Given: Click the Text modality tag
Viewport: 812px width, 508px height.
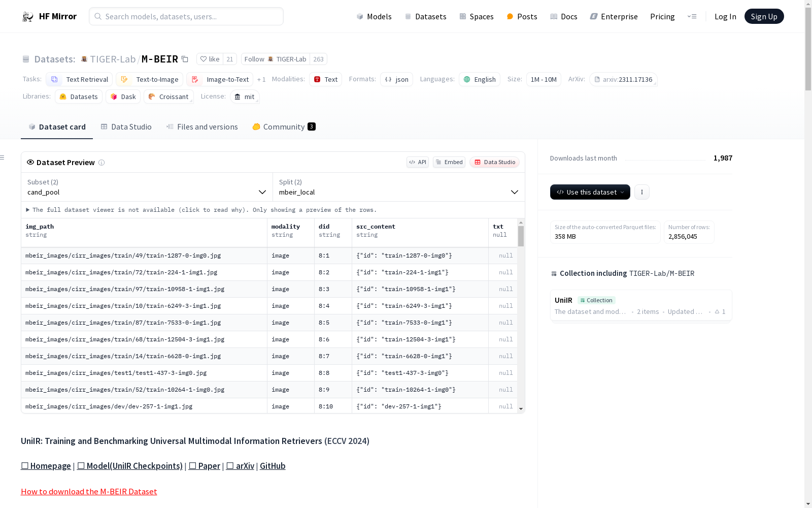Looking at the screenshot, I should click(325, 79).
